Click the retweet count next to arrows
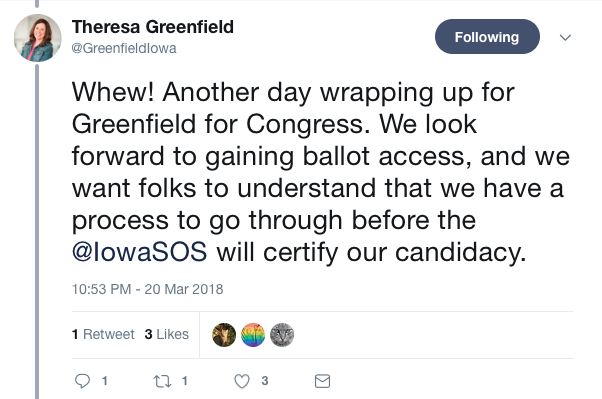 pyautogui.click(x=185, y=381)
